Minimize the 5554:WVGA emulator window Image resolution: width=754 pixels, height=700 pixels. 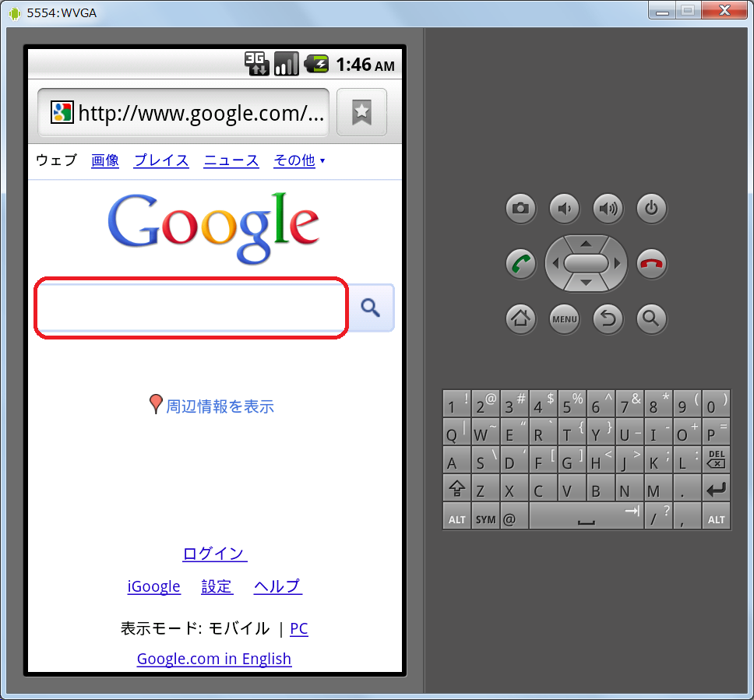(x=662, y=10)
